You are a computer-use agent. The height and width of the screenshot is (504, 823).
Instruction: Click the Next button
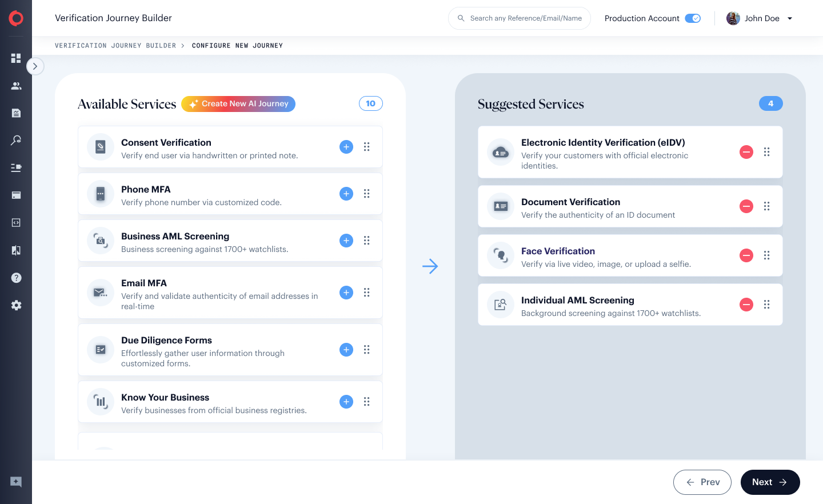click(x=770, y=482)
